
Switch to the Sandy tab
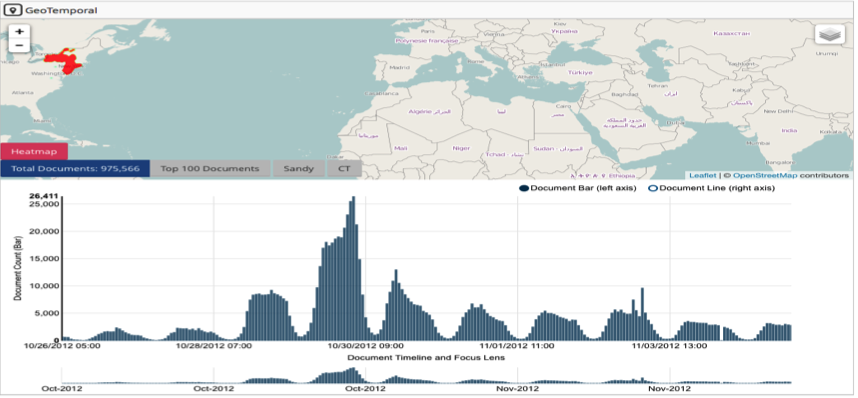click(x=299, y=169)
